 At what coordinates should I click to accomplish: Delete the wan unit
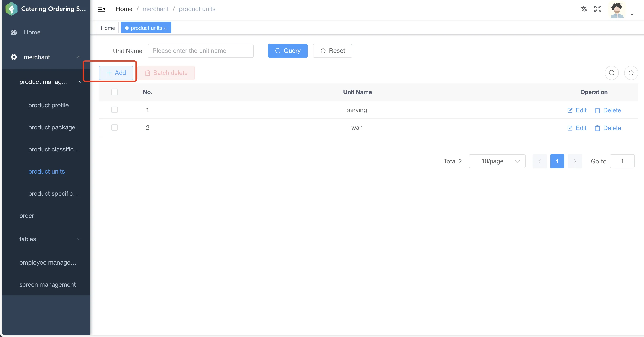(608, 128)
